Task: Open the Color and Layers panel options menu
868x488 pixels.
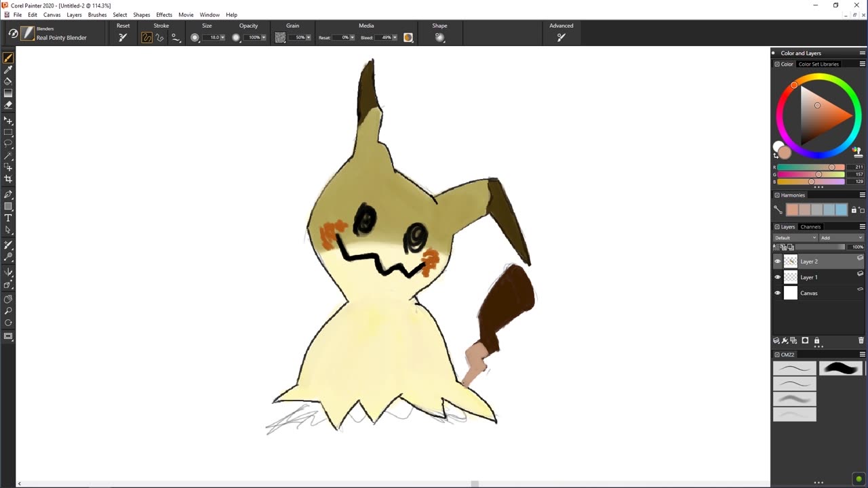Action: (863, 53)
